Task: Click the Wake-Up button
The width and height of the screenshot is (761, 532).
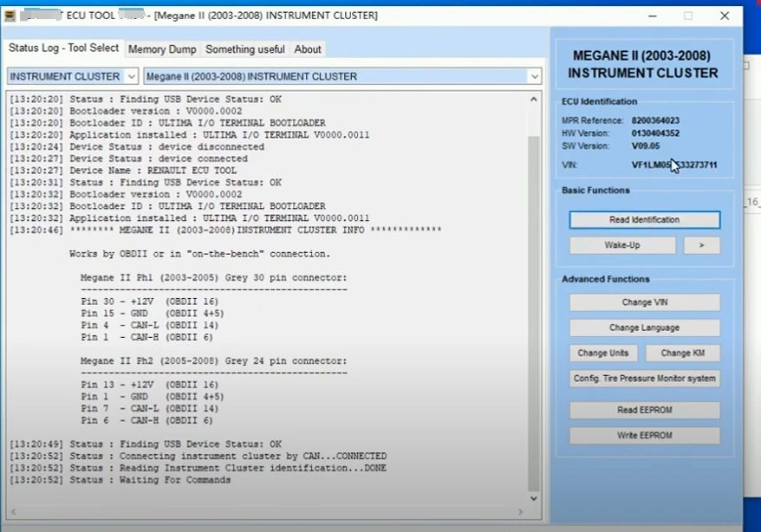Action: (x=621, y=245)
